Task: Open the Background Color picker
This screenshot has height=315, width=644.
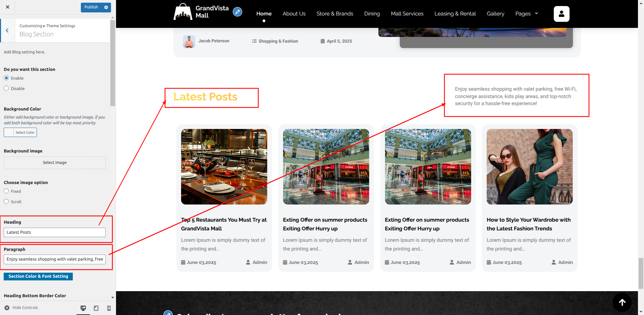Action: (x=20, y=132)
